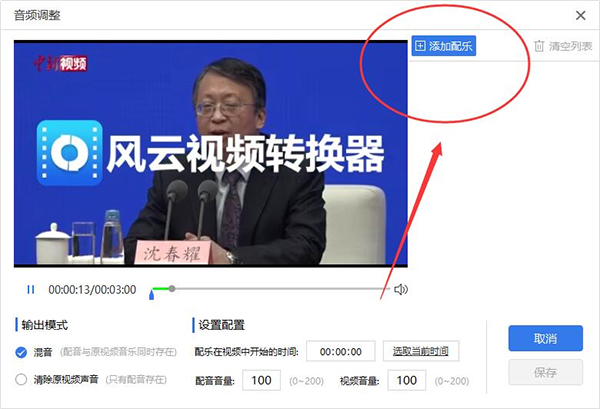This screenshot has width=600, height=409.
Task: Clear the list with the 清空列表 trash icon
Action: [539, 46]
